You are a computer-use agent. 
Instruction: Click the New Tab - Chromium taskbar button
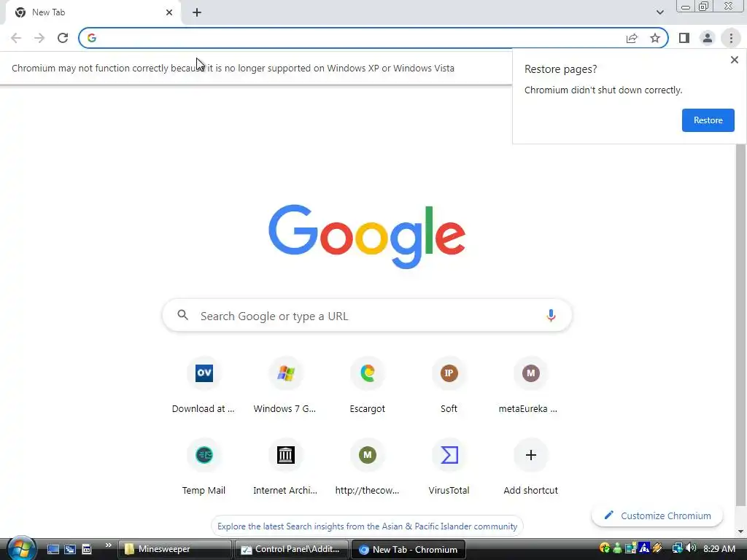[409, 549]
